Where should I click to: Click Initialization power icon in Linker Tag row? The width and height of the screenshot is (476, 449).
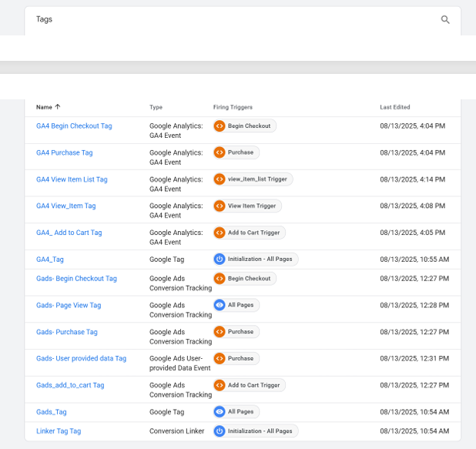[220, 431]
